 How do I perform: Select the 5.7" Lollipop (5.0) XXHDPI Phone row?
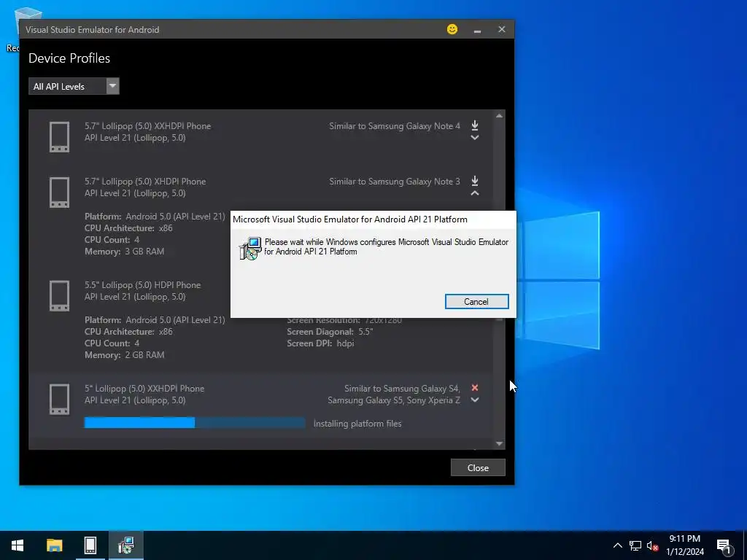(x=260, y=137)
